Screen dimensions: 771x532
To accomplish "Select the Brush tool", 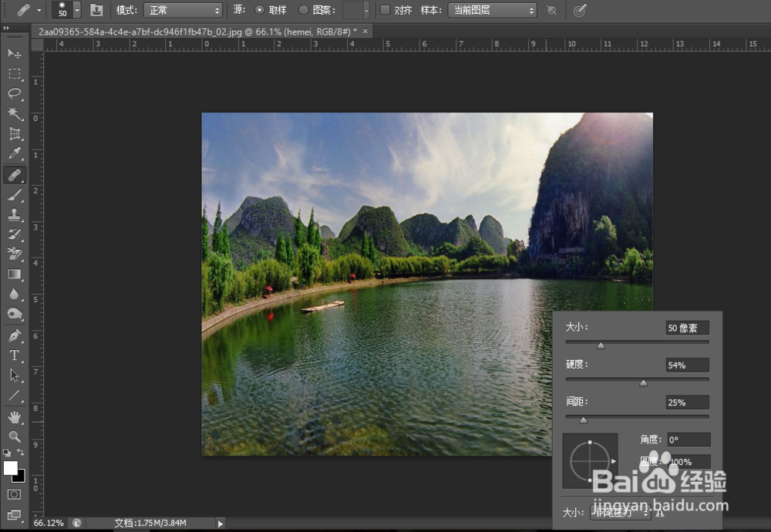I will pos(14,195).
